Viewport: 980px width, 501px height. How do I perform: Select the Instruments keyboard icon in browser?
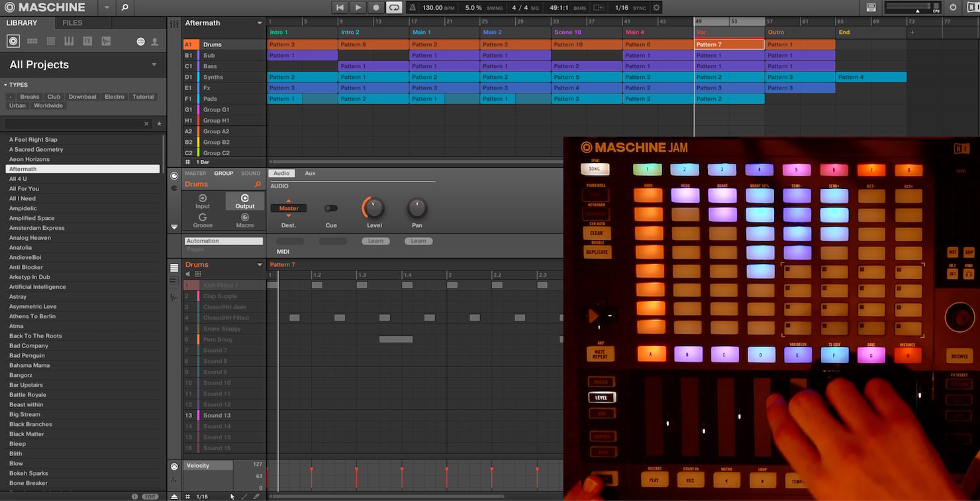(x=69, y=41)
